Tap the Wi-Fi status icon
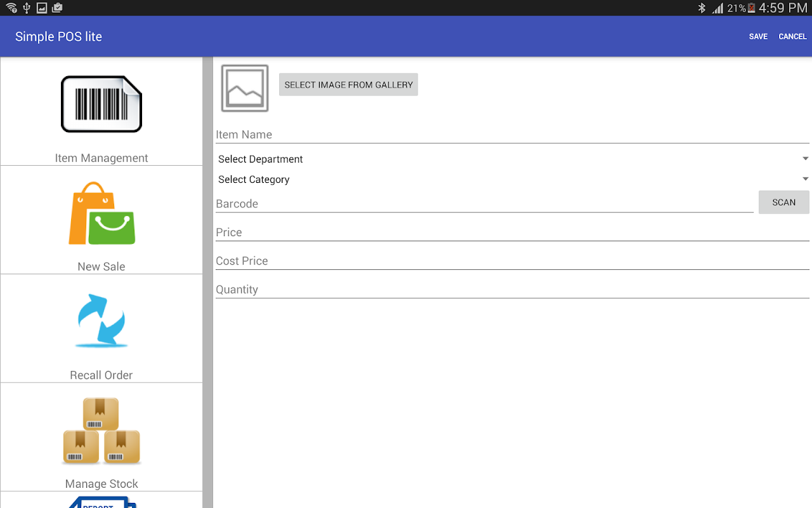 (x=11, y=8)
